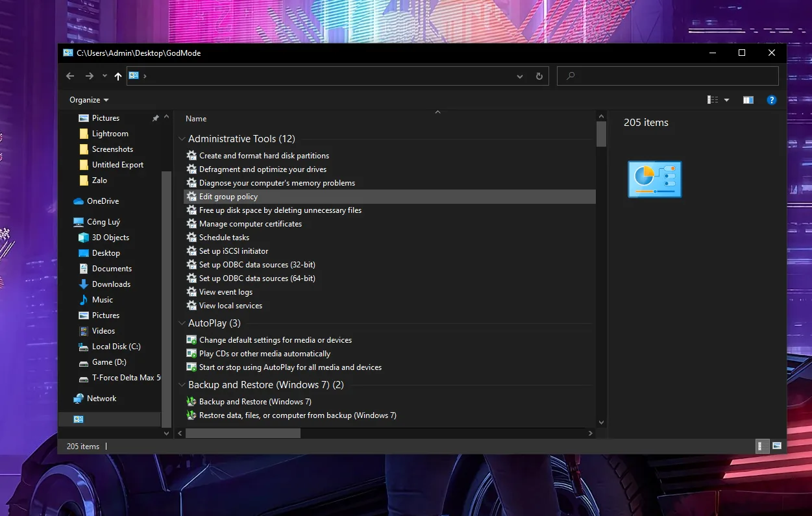Select Local Disk (C:)
Image resolution: width=812 pixels, height=516 pixels.
[x=116, y=347]
